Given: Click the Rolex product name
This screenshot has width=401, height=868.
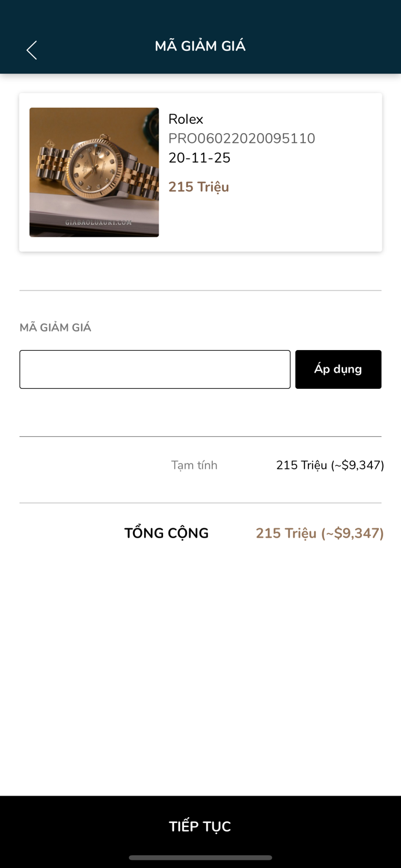Looking at the screenshot, I should pyautogui.click(x=186, y=120).
